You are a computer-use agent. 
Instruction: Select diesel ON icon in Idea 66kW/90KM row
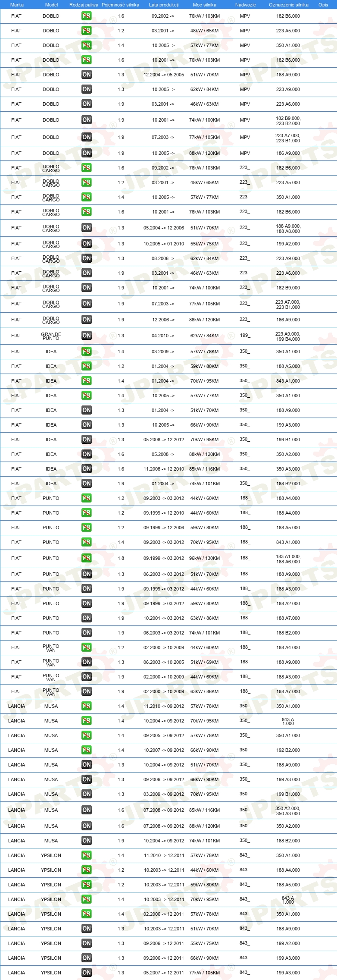click(87, 425)
